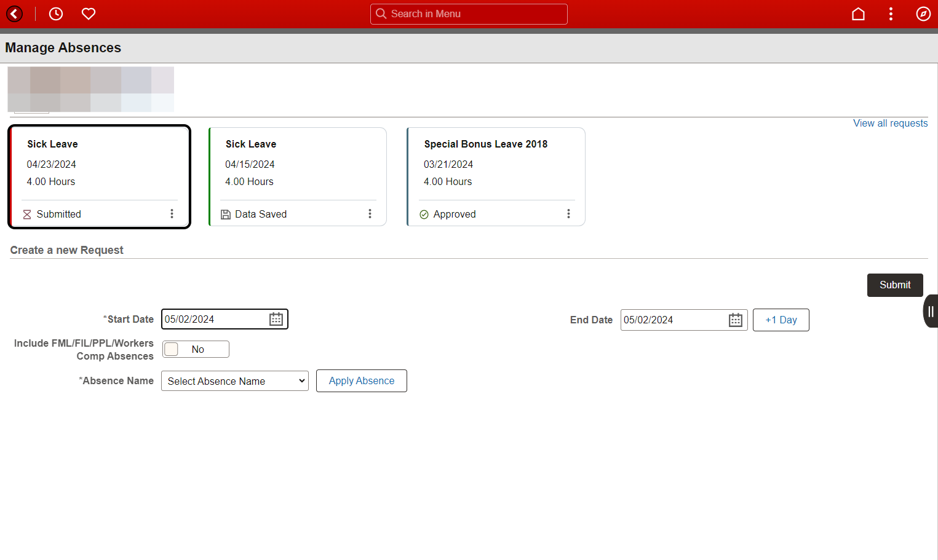938x560 pixels.
Task: Open the View all requests link
Action: (x=891, y=123)
